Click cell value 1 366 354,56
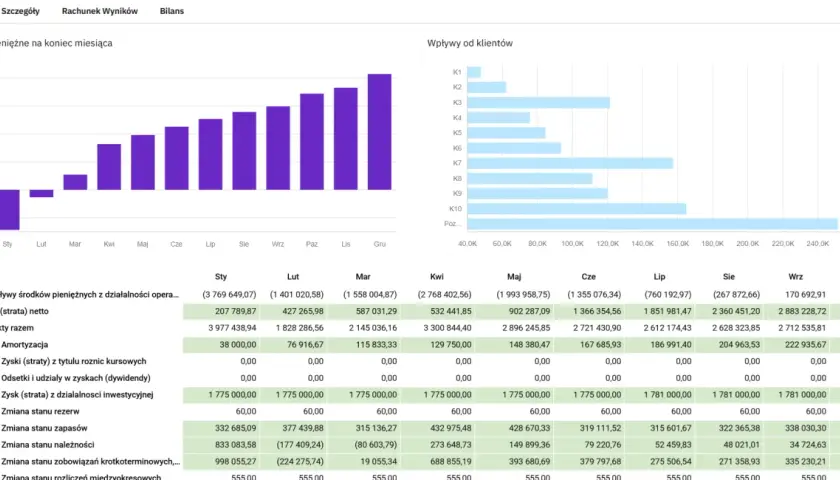 [597, 311]
